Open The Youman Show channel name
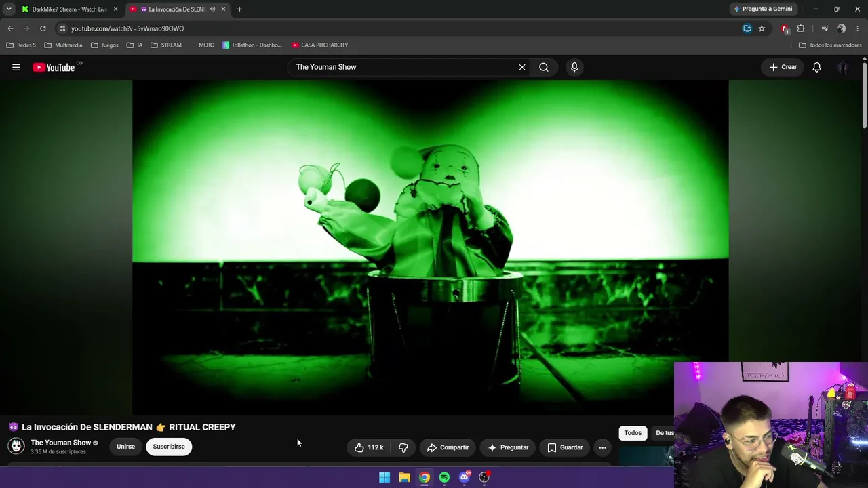 pos(60,443)
